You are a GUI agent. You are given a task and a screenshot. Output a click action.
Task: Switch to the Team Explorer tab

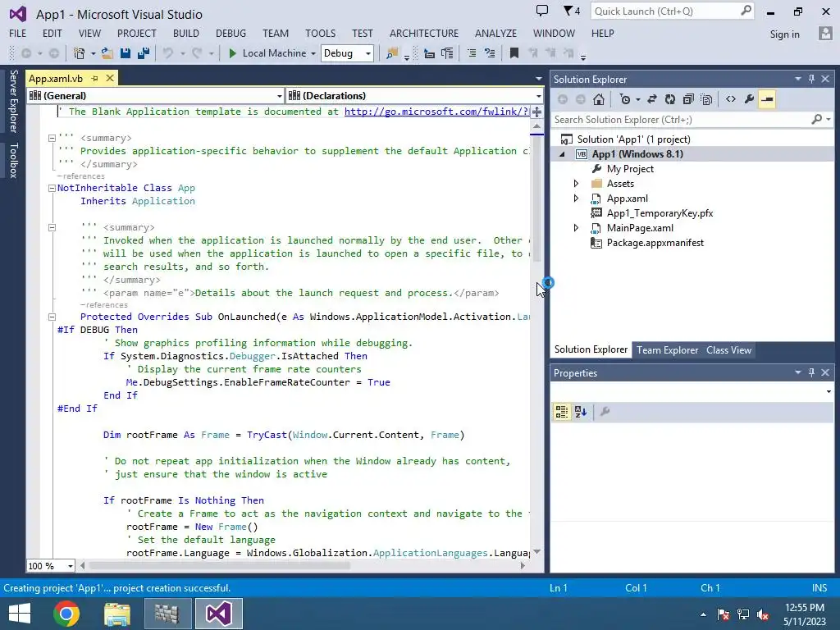click(667, 349)
